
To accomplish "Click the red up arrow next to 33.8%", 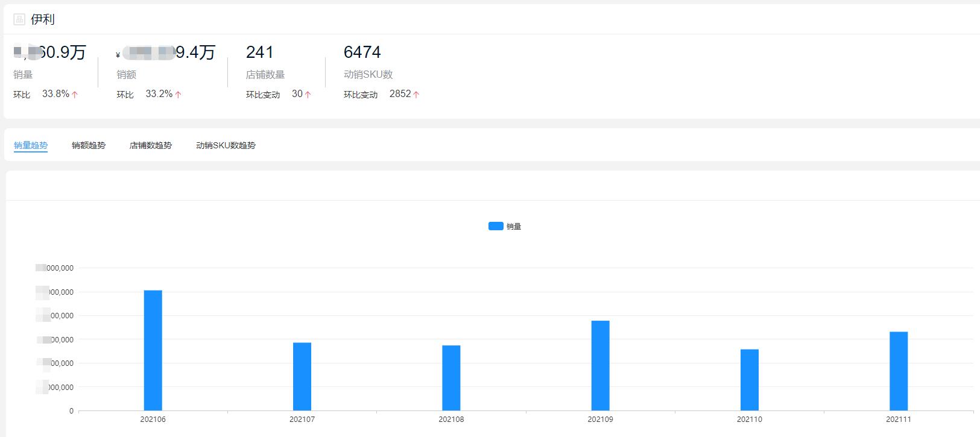I will click(x=75, y=95).
